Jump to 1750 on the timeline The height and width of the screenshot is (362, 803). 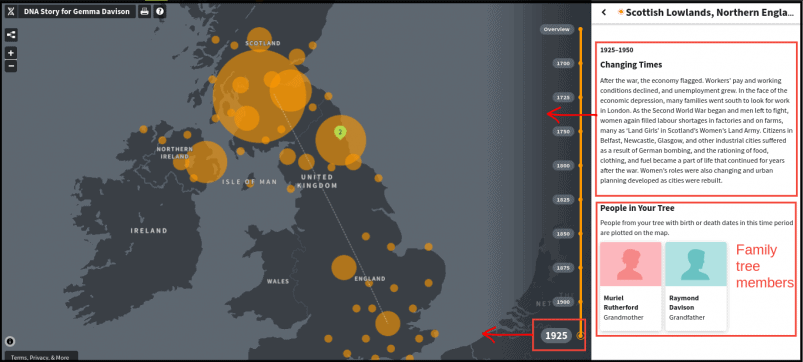point(563,132)
